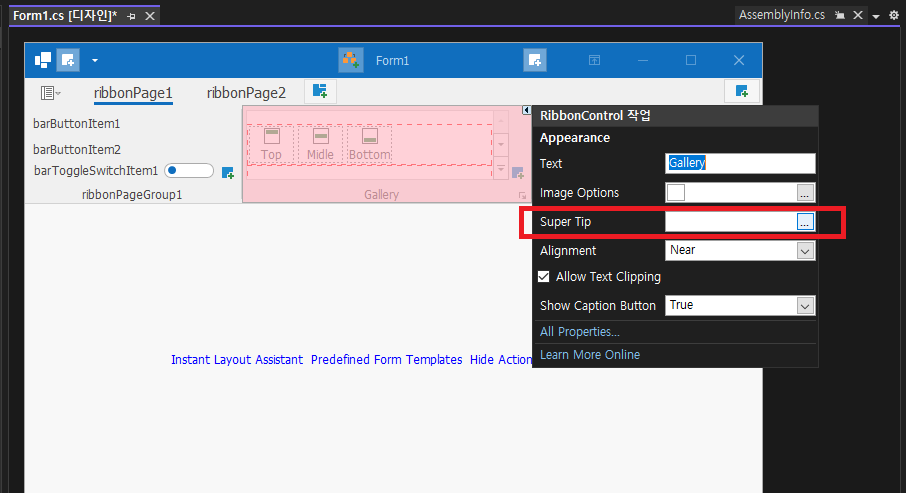Select the Form1.cs design tab
Screen dimensions: 906x493
[x=65, y=16]
